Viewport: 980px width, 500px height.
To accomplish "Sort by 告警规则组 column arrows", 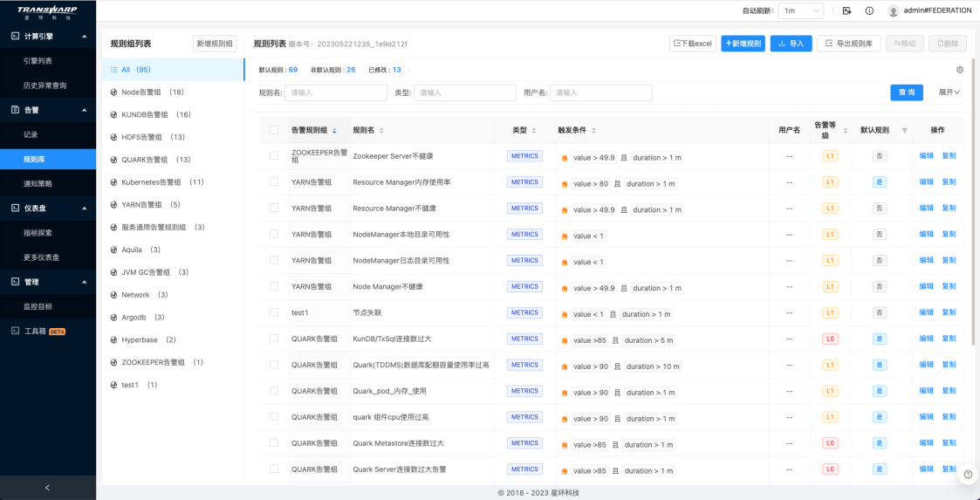I will pos(334,131).
